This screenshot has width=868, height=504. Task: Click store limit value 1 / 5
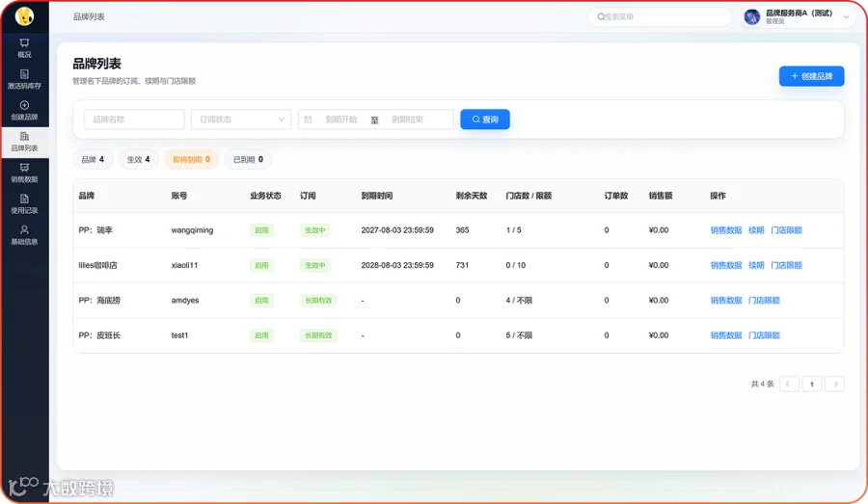click(513, 230)
